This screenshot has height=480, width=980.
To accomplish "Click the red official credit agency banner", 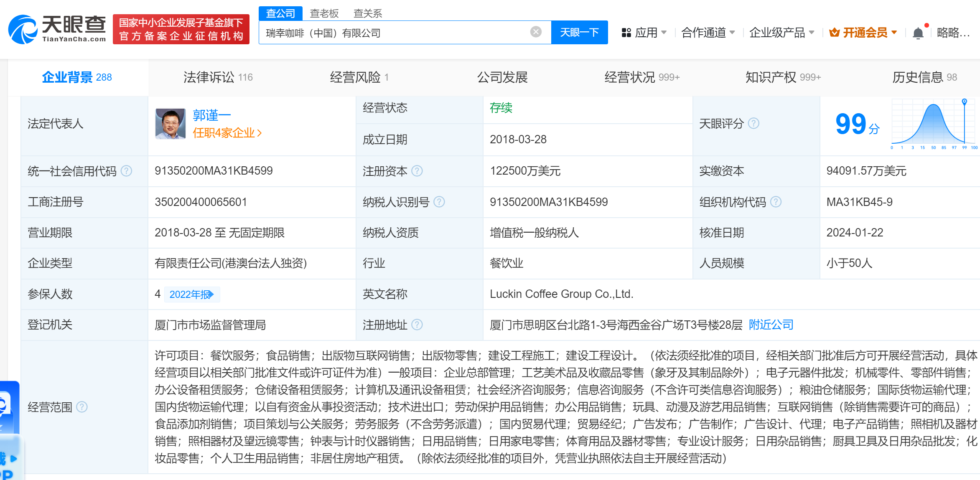I will 181,29.
